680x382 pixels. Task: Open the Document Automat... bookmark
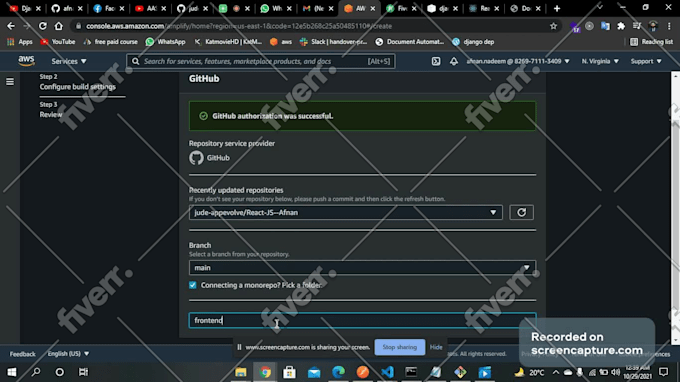pos(410,42)
